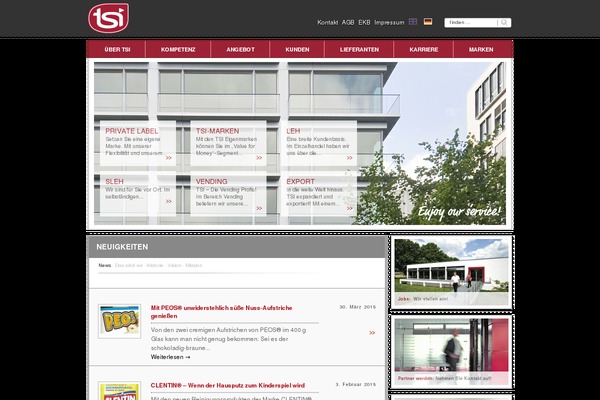This screenshot has width=600, height=400.
Task: Click the arrow icon in Export box
Action: [x=350, y=208]
